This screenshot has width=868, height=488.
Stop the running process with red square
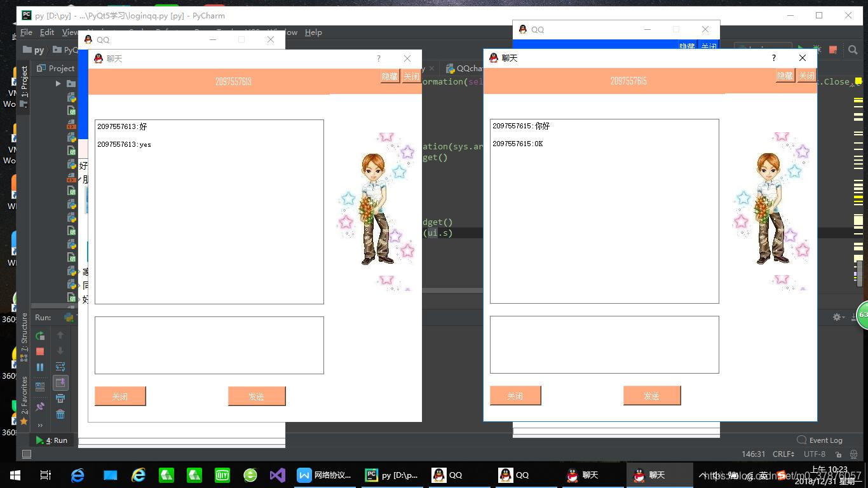pos(40,351)
